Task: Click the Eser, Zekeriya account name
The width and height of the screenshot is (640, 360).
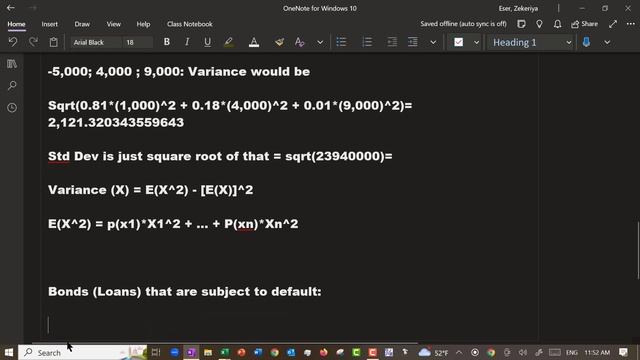Action: click(518, 8)
